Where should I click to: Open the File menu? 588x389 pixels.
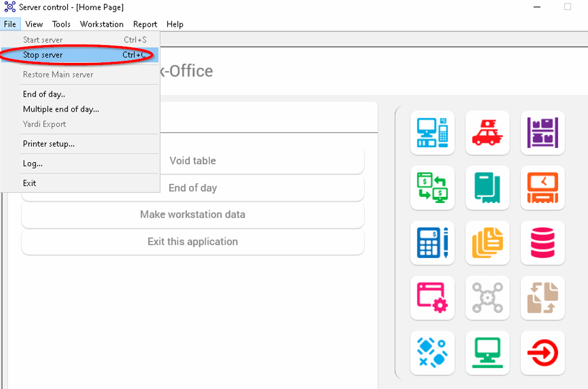[x=10, y=24]
